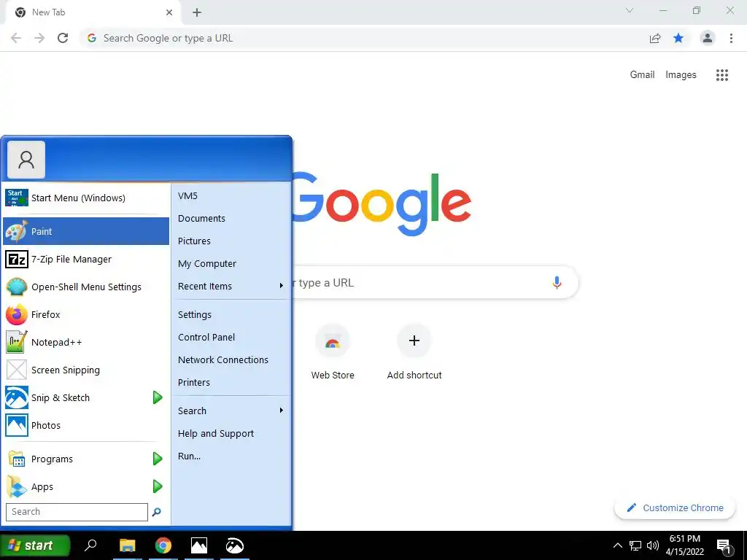
Task: Click the Chrome reload page icon
Action: click(x=63, y=38)
